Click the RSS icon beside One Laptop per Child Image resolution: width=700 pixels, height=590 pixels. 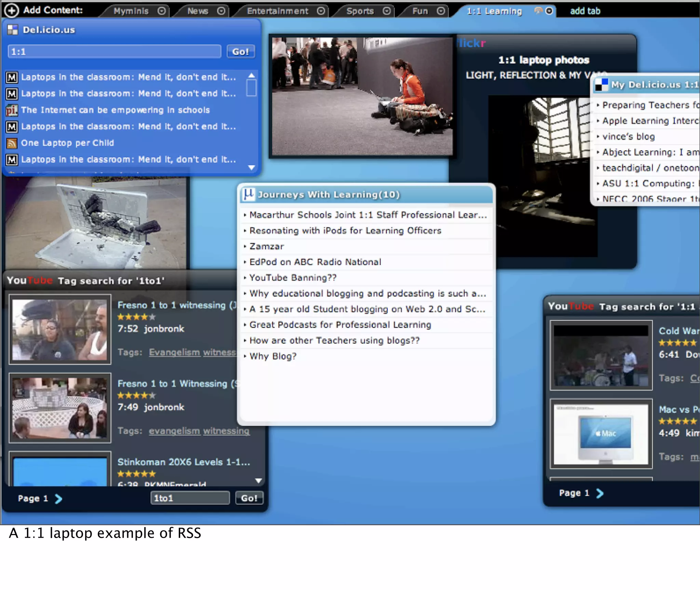click(x=12, y=143)
